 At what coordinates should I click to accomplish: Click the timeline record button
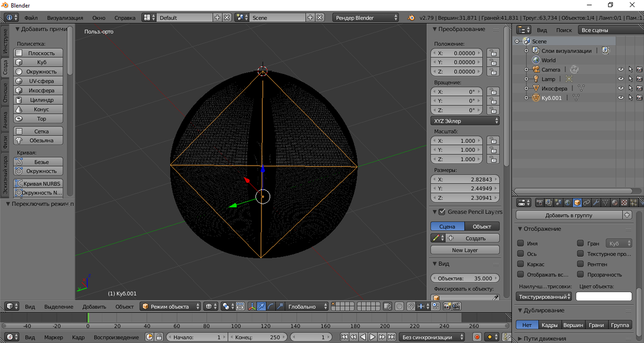click(x=477, y=337)
